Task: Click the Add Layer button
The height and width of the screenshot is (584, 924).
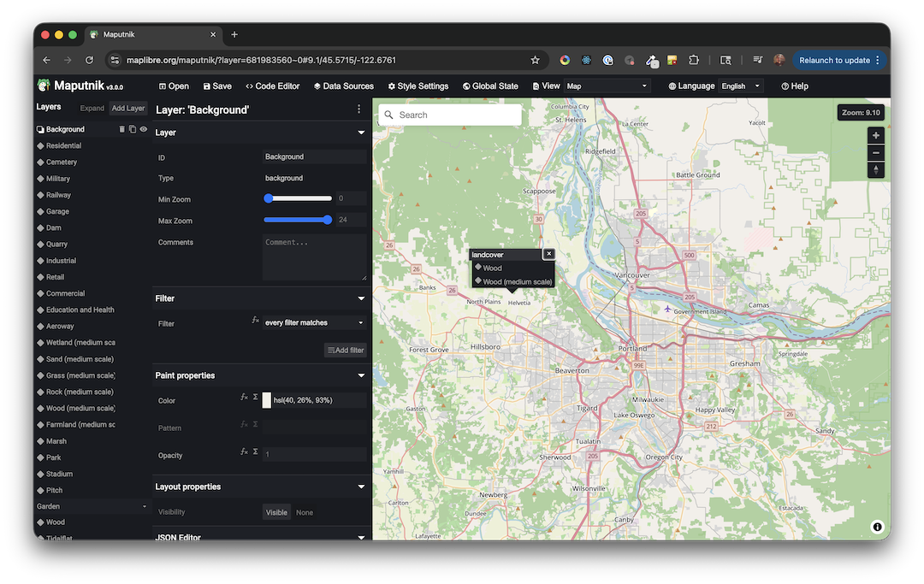Action: (127, 108)
